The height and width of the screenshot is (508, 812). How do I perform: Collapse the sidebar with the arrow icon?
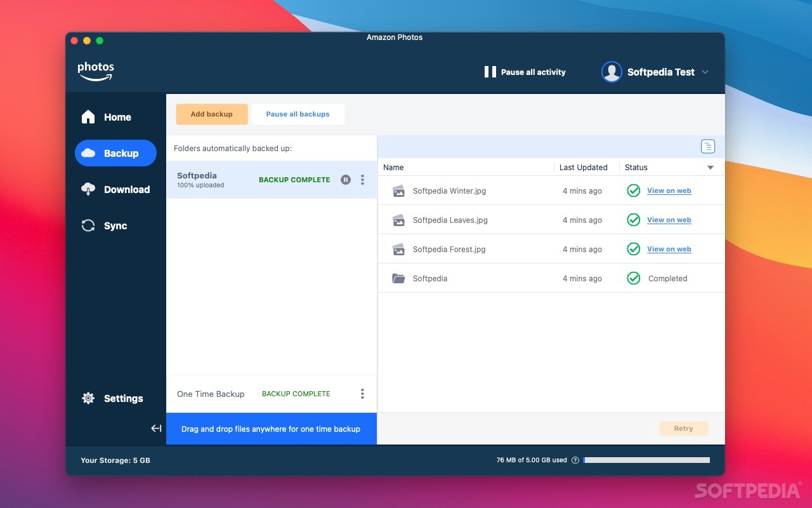[x=156, y=429]
